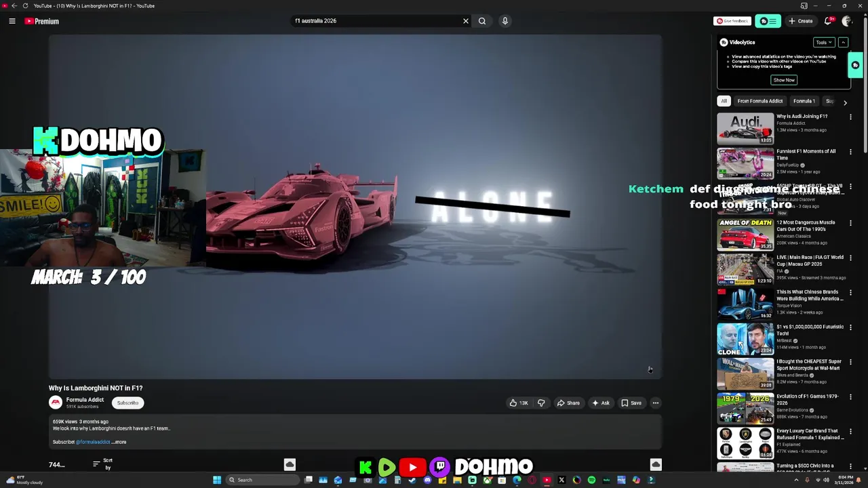Open more actions beside Save button

(x=655, y=403)
